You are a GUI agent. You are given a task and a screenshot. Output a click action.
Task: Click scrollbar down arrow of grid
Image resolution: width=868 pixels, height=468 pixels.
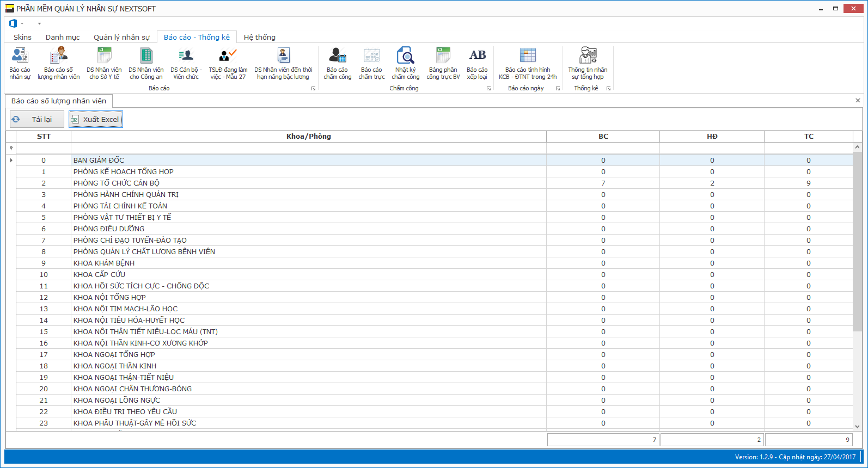click(x=858, y=427)
